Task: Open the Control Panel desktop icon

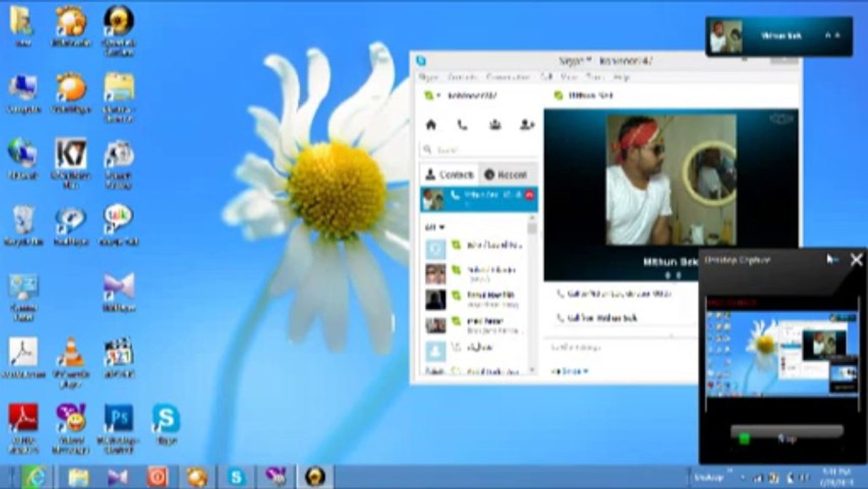Action: 23,296
